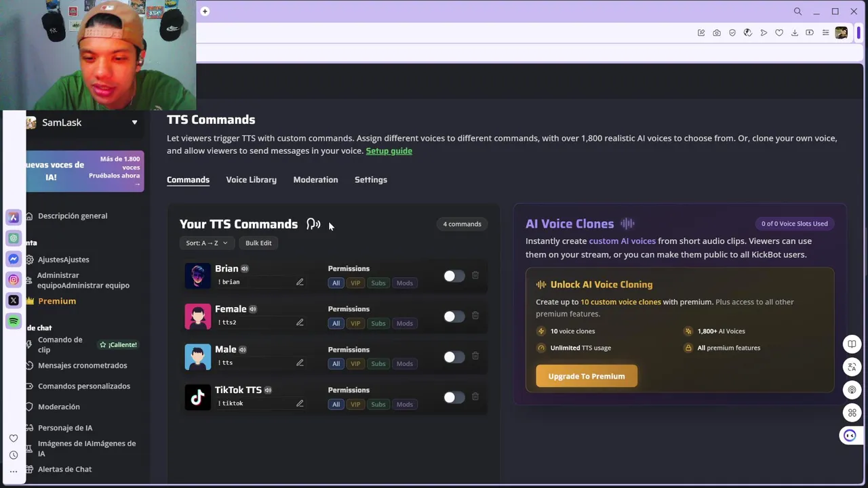Screen dimensions: 868x488
Task: Open Alertas de Chat in sidebar
Action: click(64, 469)
